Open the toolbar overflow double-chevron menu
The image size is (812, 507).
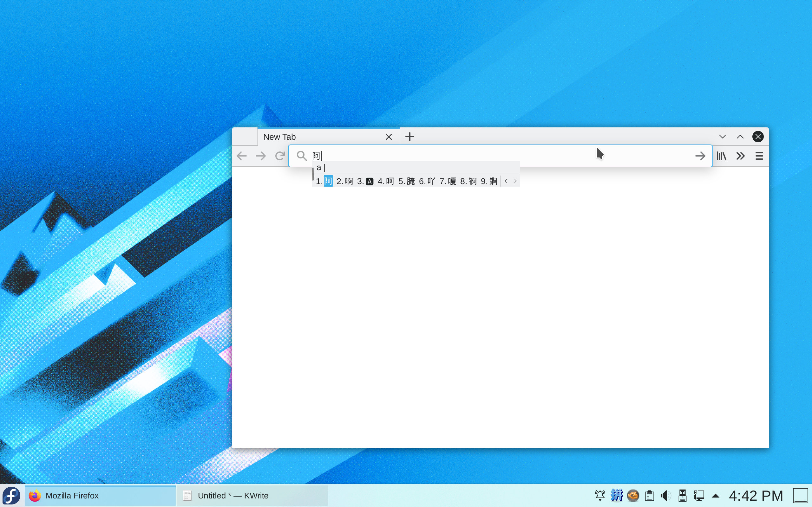tap(740, 156)
